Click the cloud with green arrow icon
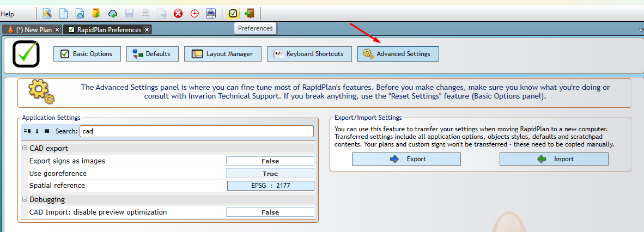This screenshot has width=644, height=232. tap(113, 14)
